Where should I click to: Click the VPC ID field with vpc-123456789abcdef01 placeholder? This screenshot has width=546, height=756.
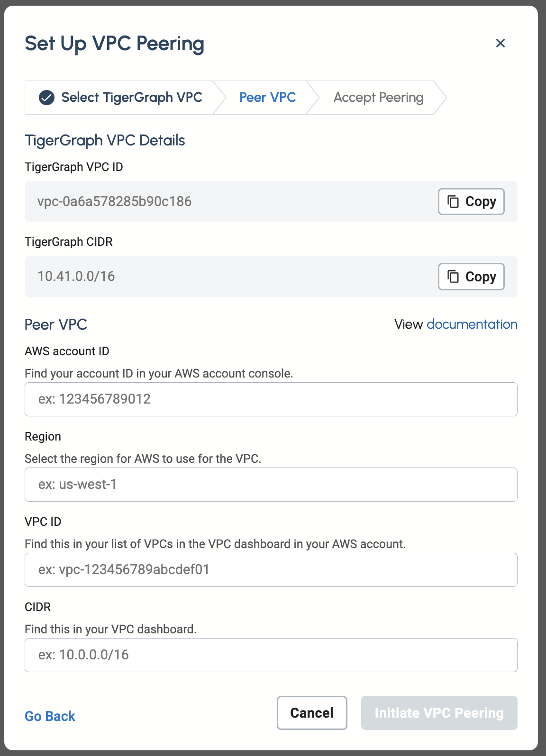click(271, 570)
